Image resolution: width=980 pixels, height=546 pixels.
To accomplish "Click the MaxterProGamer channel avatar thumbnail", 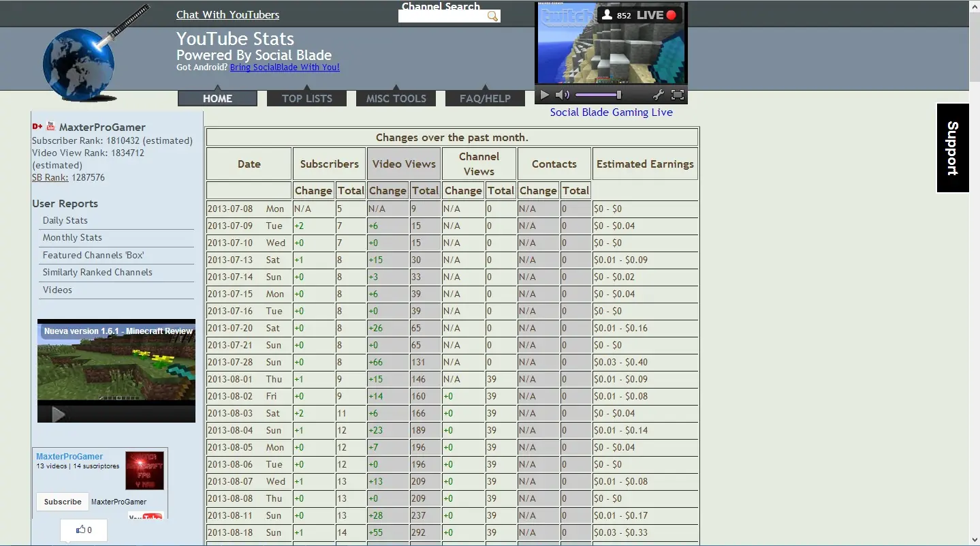I will [x=144, y=470].
